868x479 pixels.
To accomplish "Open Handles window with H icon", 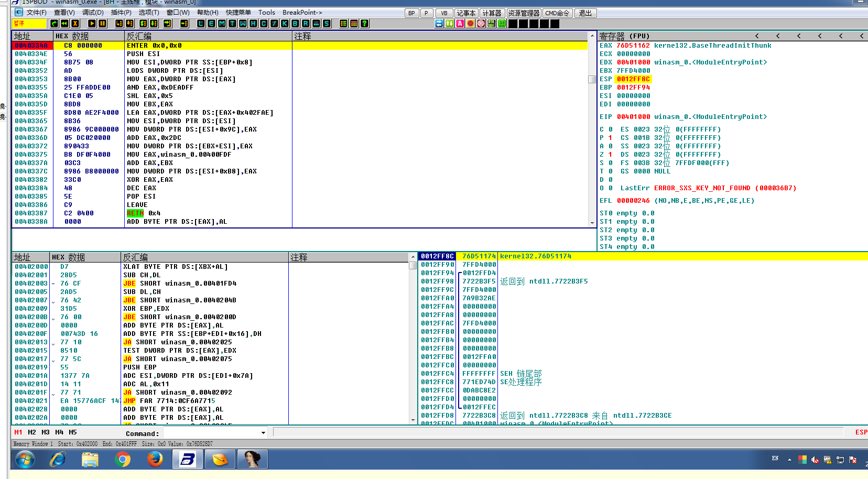I will pyautogui.click(x=253, y=24).
